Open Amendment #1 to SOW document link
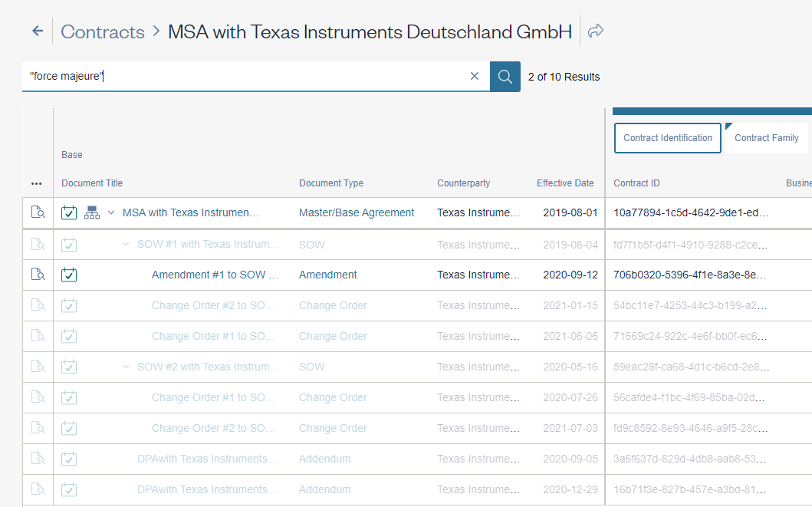 click(215, 275)
